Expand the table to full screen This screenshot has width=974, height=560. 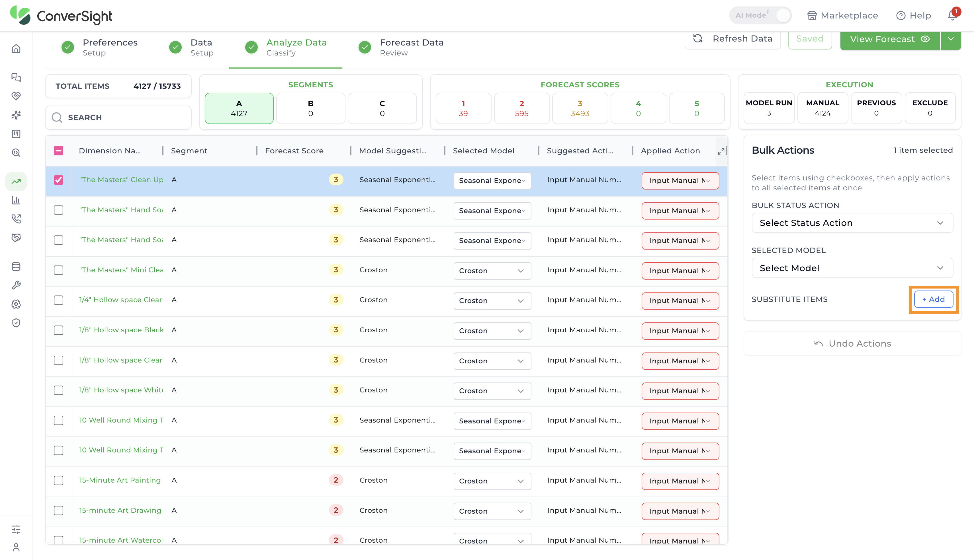(721, 151)
